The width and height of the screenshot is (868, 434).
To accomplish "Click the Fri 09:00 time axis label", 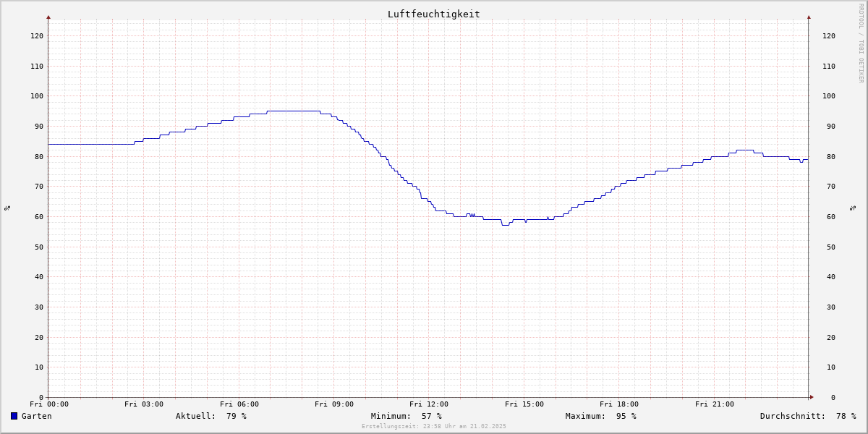I will coord(334,404).
